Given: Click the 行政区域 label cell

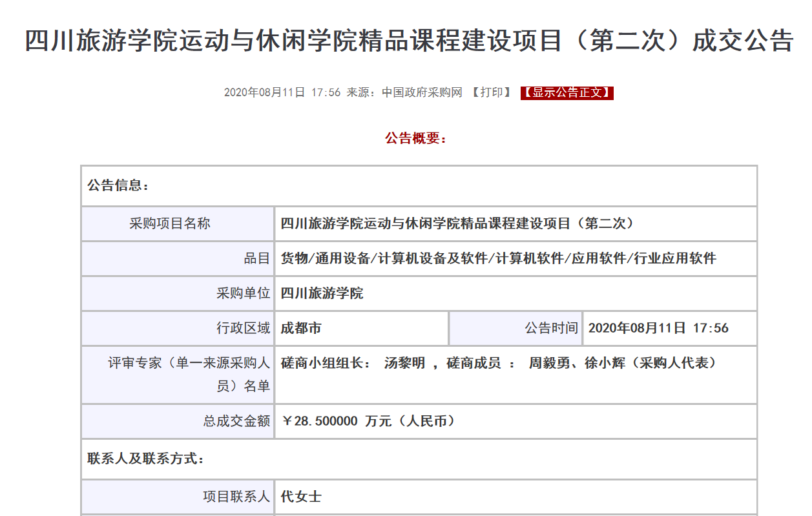Looking at the screenshot, I should [178, 328].
